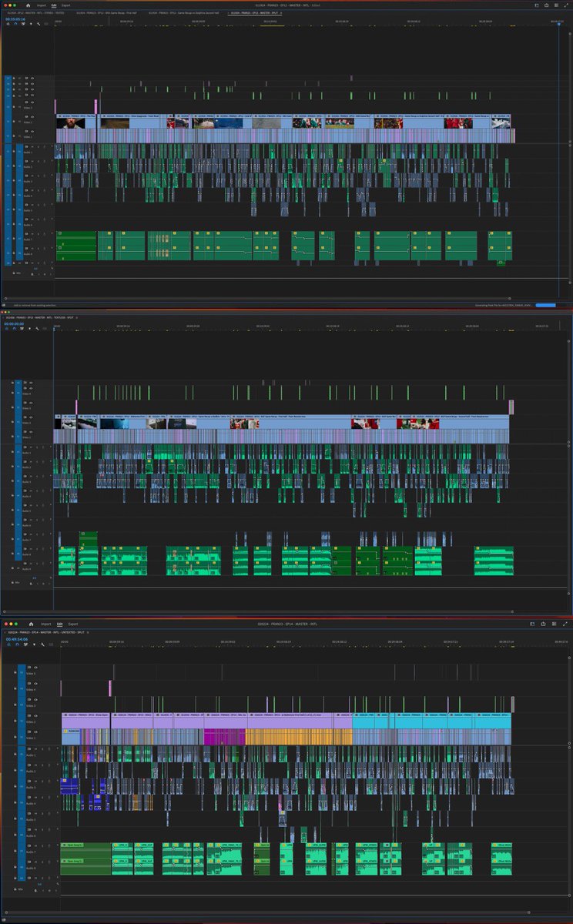Add a marker in bottom timeline

click(34, 644)
